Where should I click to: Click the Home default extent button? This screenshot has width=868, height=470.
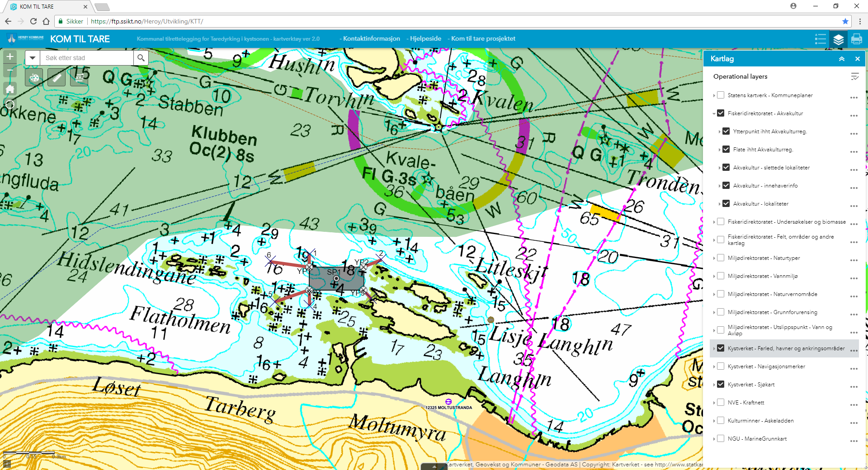[x=10, y=89]
